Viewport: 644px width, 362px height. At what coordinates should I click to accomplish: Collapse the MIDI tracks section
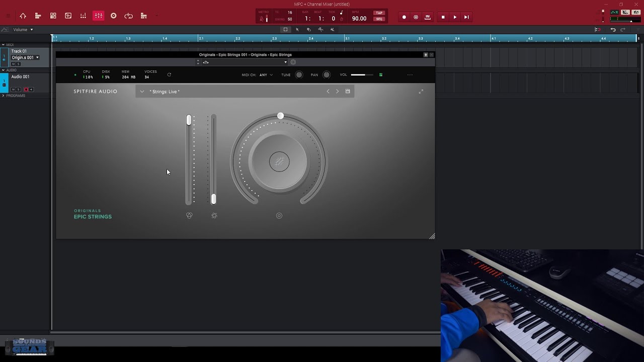pos(4,45)
